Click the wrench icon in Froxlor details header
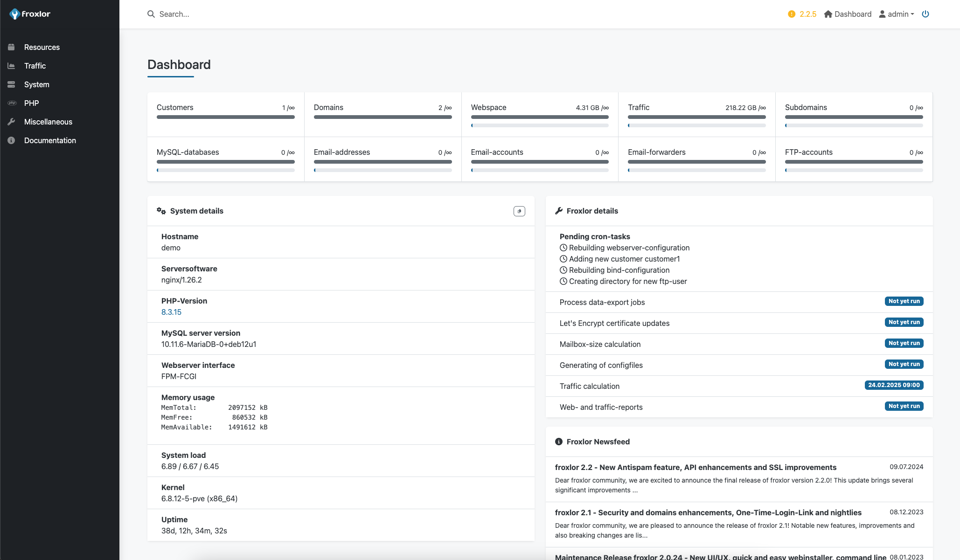This screenshot has height=560, width=960. [559, 211]
